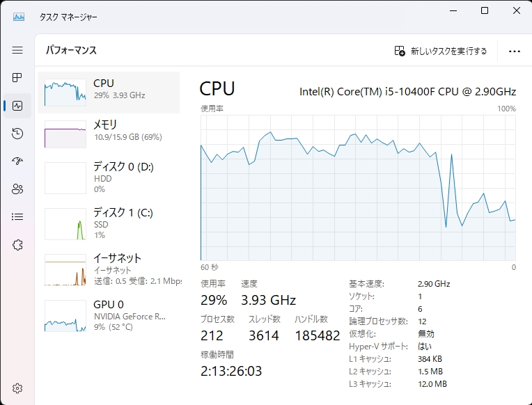Click 新しいタスクを実行する button
The image size is (532, 405).
441,51
